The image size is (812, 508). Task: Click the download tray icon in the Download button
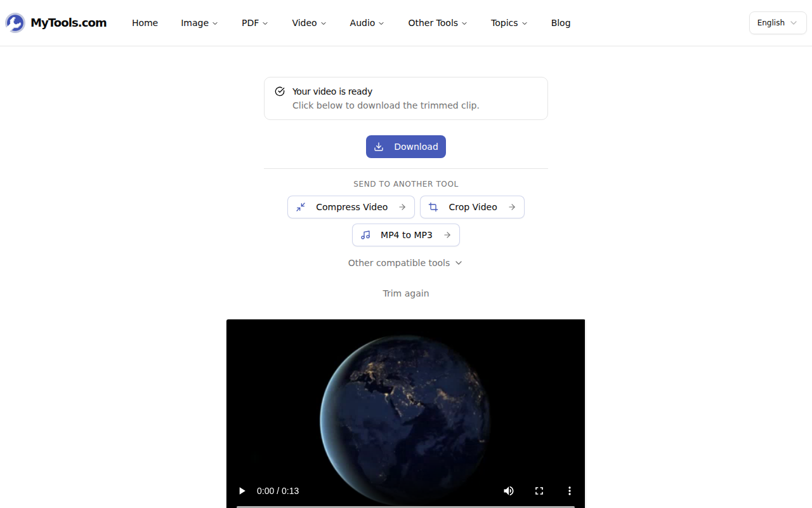pyautogui.click(x=379, y=147)
